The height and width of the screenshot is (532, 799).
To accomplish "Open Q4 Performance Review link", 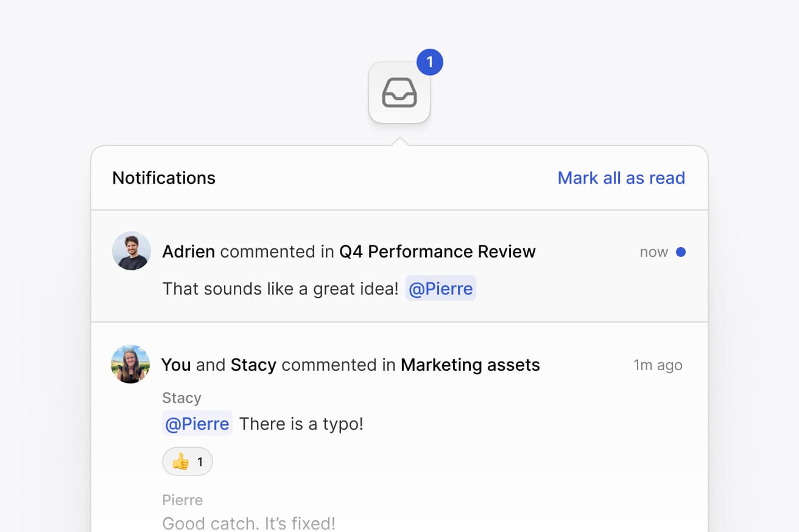I will [437, 251].
